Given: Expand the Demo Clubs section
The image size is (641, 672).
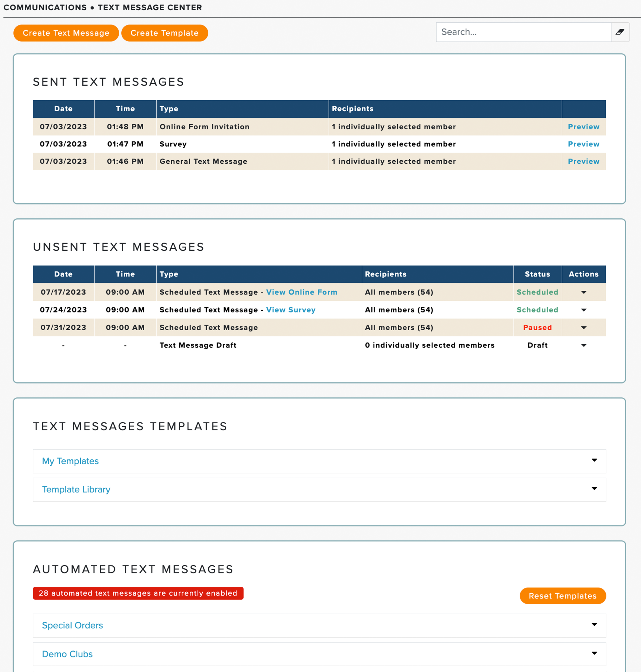Looking at the screenshot, I should (x=319, y=654).
